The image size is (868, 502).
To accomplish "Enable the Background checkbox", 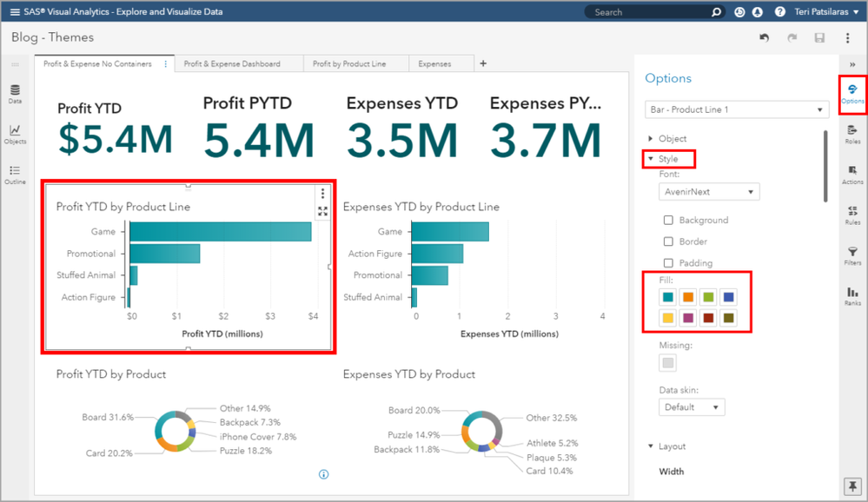I will tap(668, 221).
